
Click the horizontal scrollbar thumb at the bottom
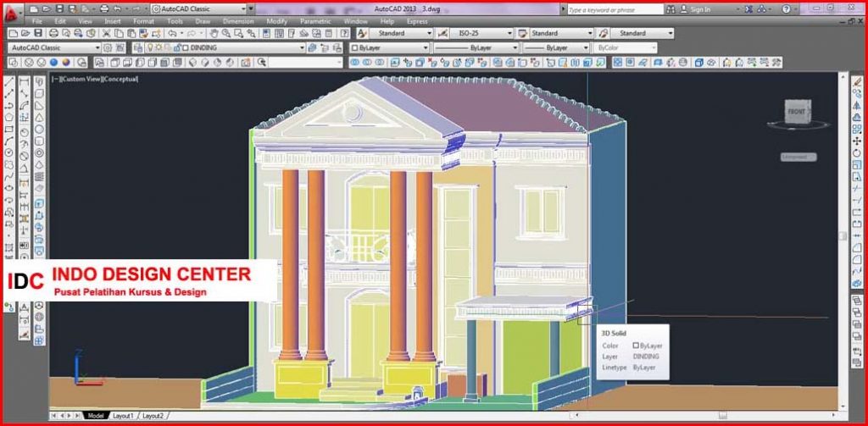pos(722,415)
